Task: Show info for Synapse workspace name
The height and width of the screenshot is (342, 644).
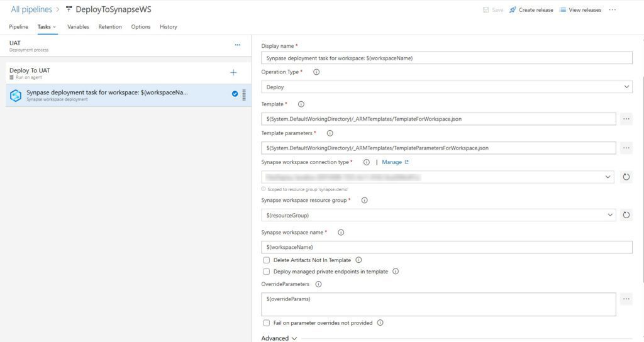Action: tap(341, 233)
